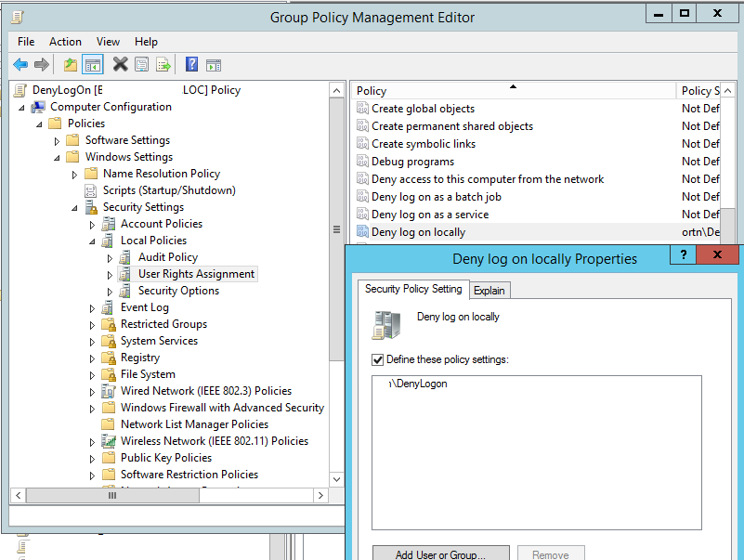Screen dimensions: 744x560
Task: Toggle the Show/Hide Console Tree icon
Action: (x=92, y=64)
